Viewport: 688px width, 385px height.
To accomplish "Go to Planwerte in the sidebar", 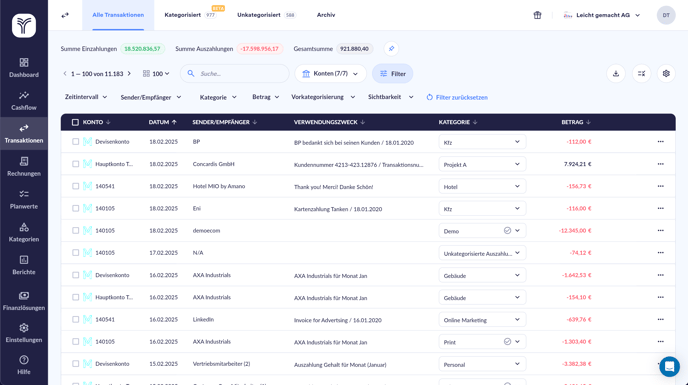I will (24, 200).
